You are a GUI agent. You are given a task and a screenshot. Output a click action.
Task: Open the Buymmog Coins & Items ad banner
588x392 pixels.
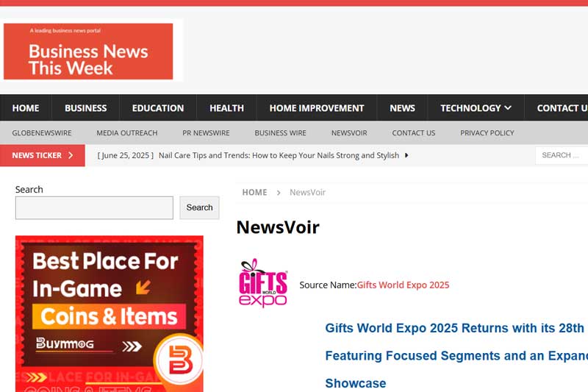(x=109, y=313)
